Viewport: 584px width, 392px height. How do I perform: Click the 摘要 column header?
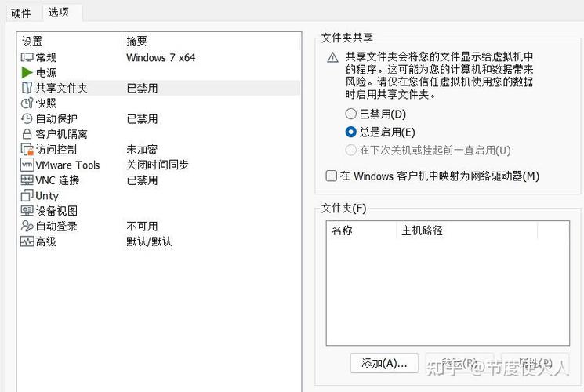tap(211, 41)
